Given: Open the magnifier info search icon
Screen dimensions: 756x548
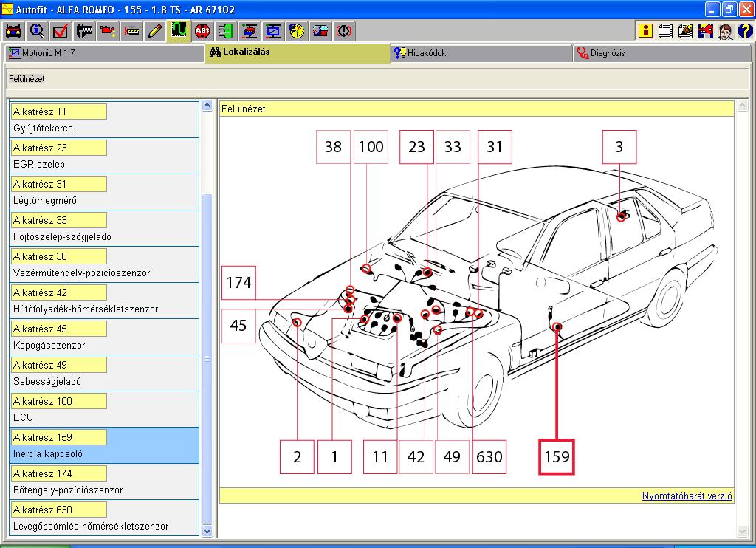Looking at the screenshot, I should (x=37, y=31).
